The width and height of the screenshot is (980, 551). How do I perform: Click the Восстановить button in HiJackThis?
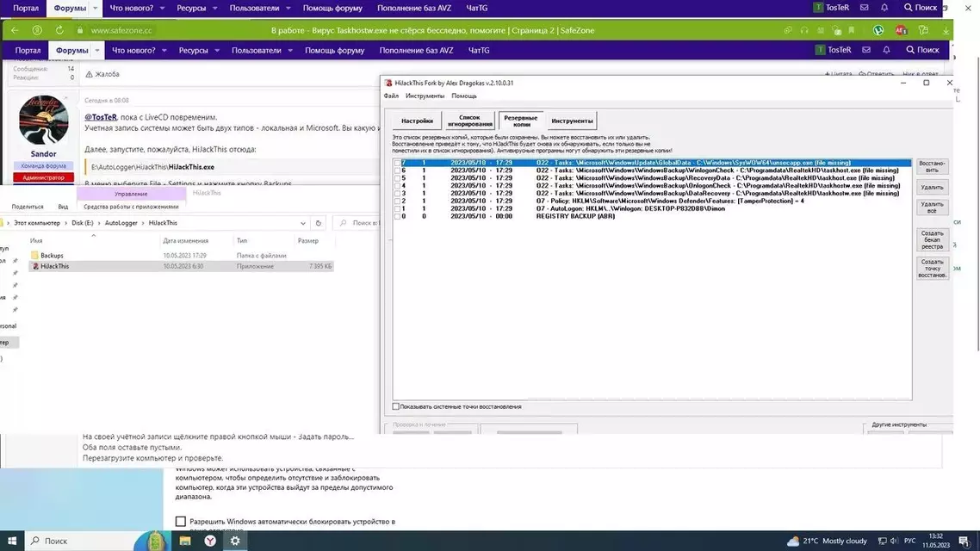click(932, 166)
